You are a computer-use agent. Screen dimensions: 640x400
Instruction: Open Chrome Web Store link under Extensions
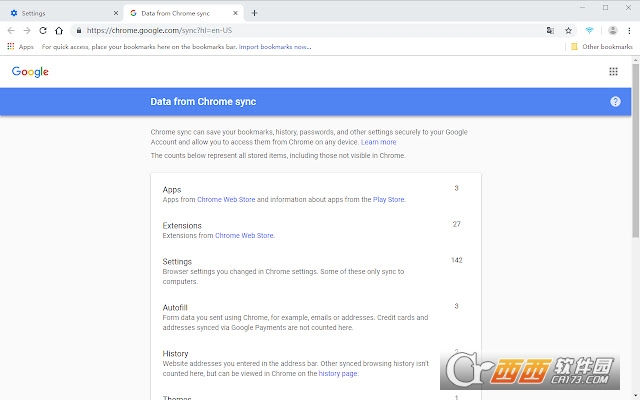tap(244, 236)
